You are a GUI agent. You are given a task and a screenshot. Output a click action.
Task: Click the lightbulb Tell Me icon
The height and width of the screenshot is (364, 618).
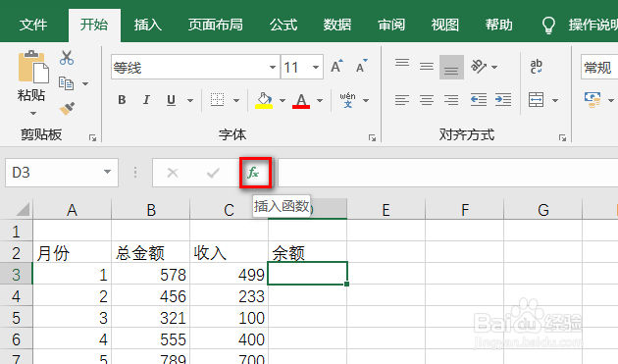coord(548,26)
